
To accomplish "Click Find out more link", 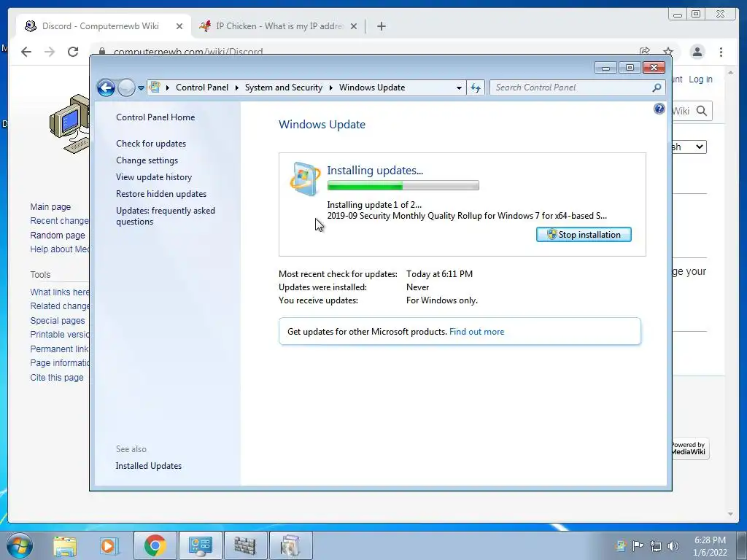I will 476,332.
